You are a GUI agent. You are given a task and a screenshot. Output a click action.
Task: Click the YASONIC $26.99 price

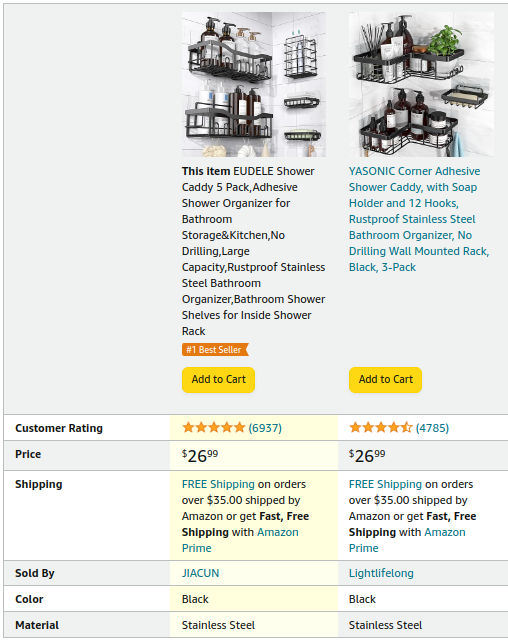[367, 456]
